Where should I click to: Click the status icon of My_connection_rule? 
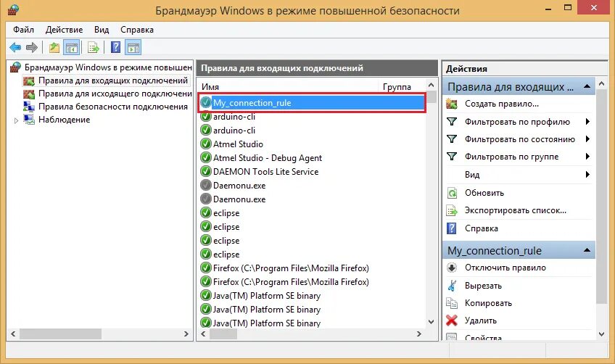205,102
